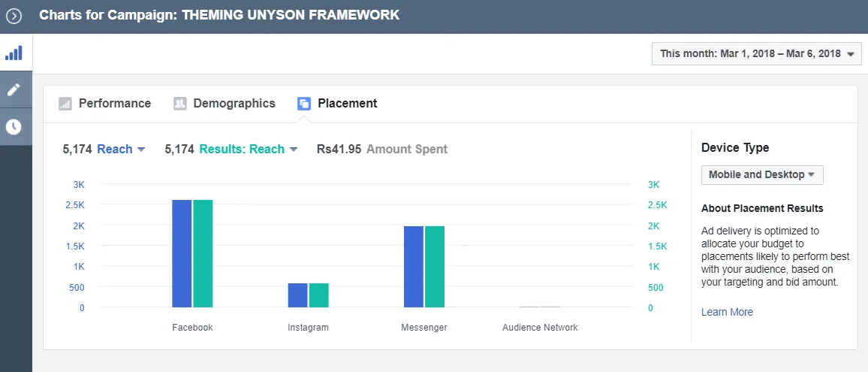This screenshot has height=372, width=868.
Task: Click the Messenger axis label
Action: point(424,327)
